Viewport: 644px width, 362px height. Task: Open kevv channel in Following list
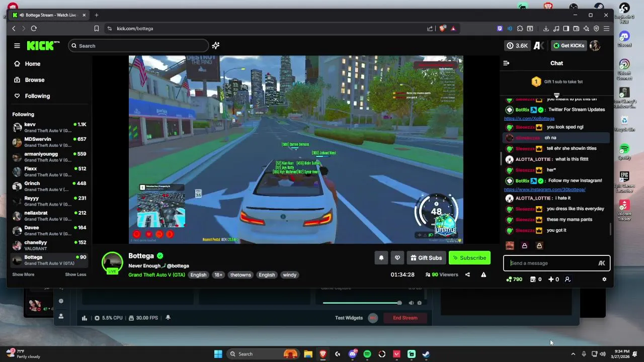(49, 127)
